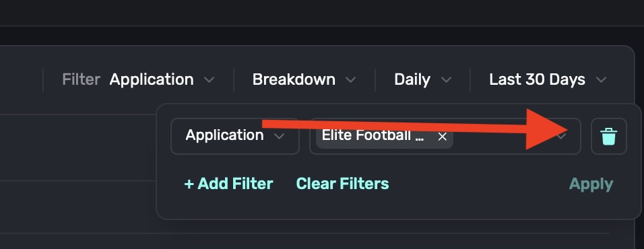
Task: Click the chevron next to Last 30 Days
Action: point(601,79)
